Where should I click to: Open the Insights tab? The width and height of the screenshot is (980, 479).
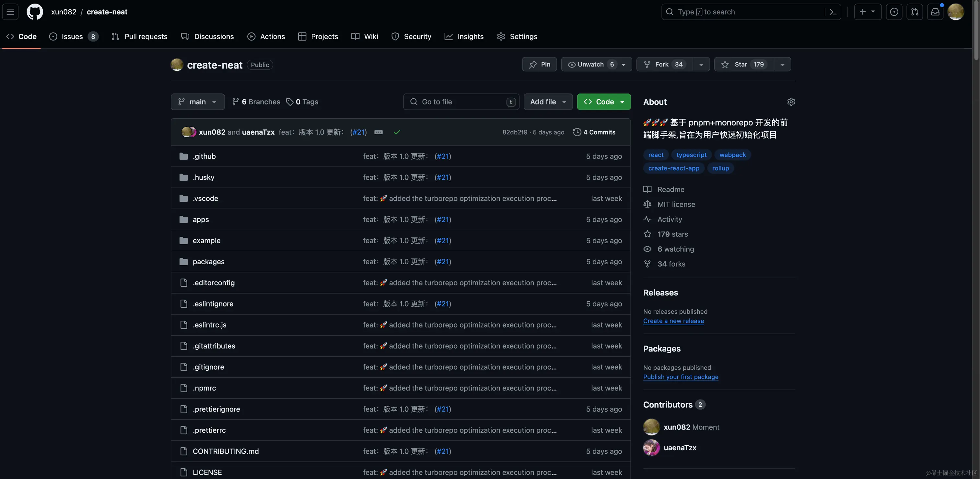coord(464,37)
